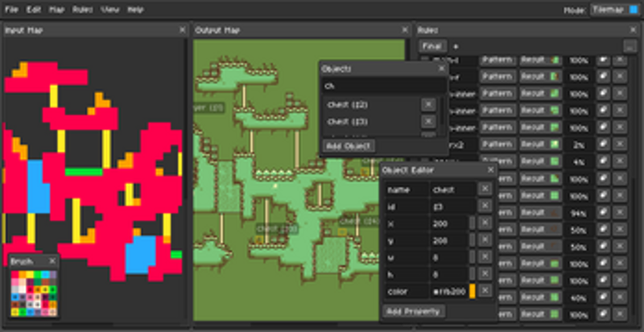Click the copy icon in the 4% rule row
Image resolution: width=644 pixels, height=332 pixels.
[x=603, y=162]
